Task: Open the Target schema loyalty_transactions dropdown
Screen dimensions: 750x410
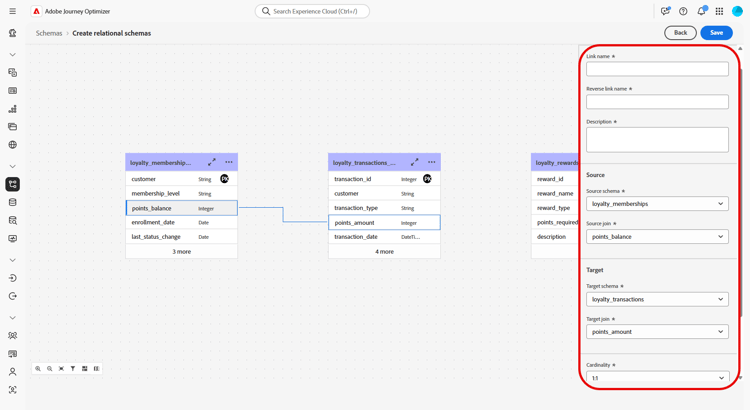Action: (657, 299)
